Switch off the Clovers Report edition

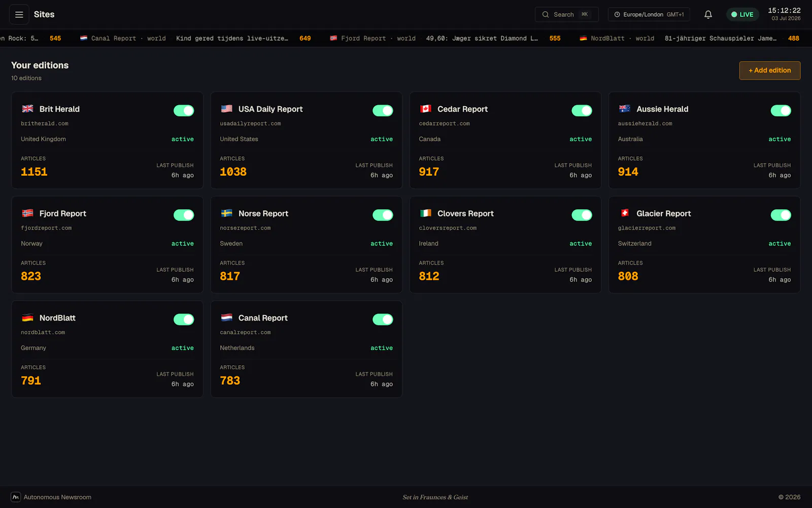(582, 215)
